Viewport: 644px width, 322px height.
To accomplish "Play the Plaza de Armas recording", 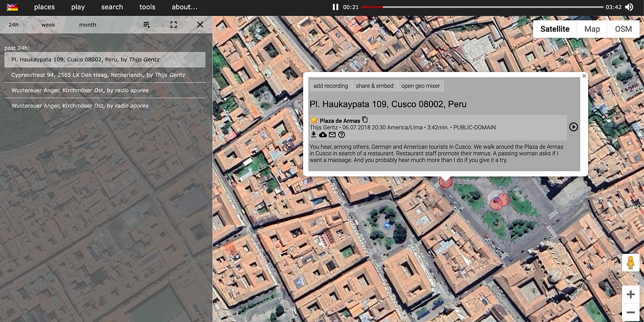I will [x=573, y=127].
